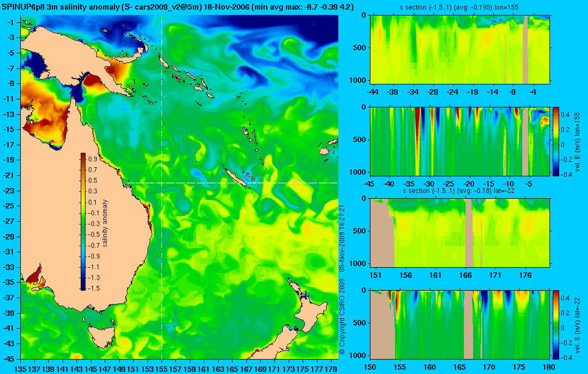Click the '135' longitude tick on map axis
The width and height of the screenshot is (588, 374).
click(x=20, y=369)
